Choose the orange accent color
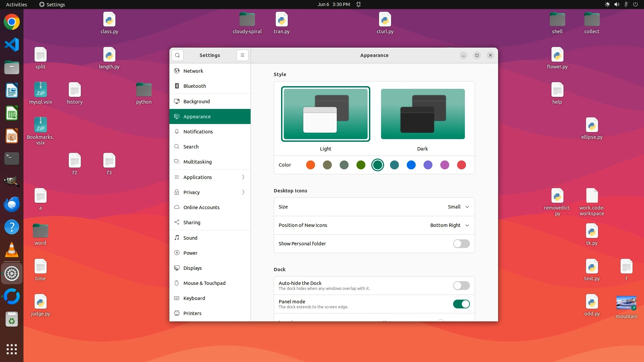This screenshot has width=644, height=362. click(311, 165)
